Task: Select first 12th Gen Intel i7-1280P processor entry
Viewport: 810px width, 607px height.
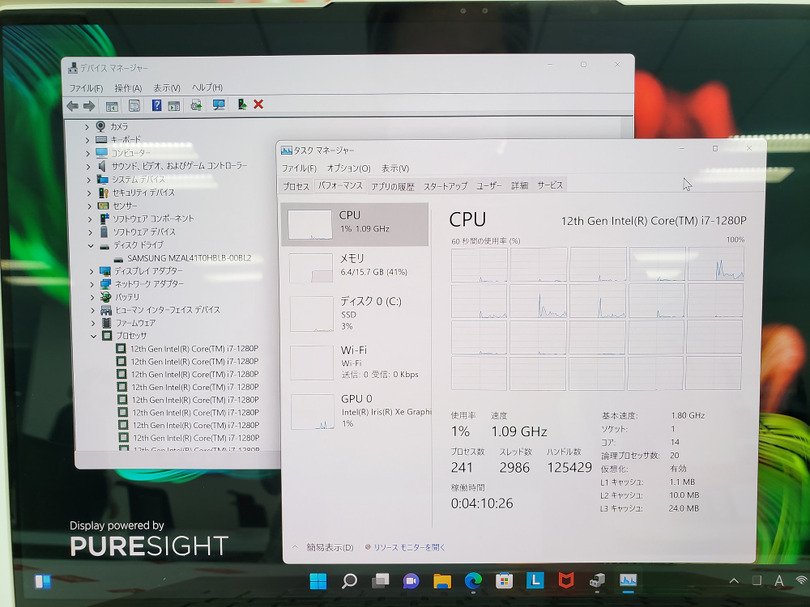Action: pos(194,349)
